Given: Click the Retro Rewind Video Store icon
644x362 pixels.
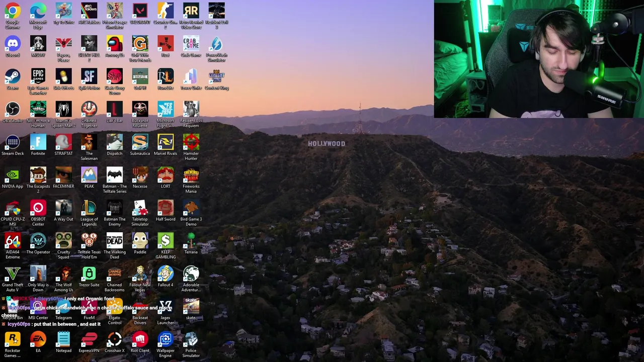Looking at the screenshot, I should click(x=191, y=11).
